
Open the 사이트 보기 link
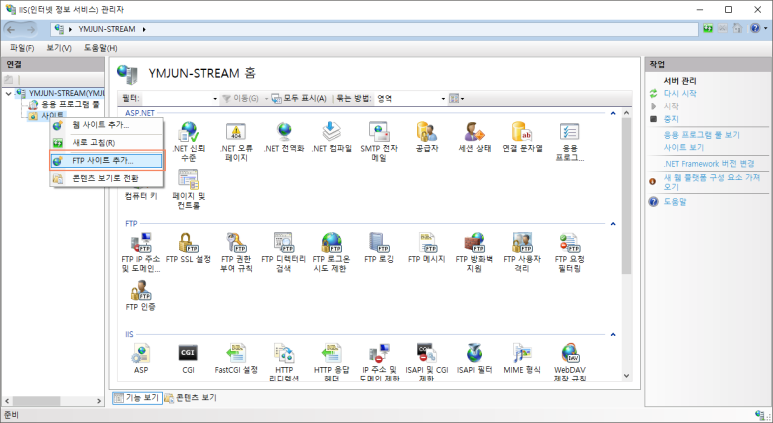point(684,147)
